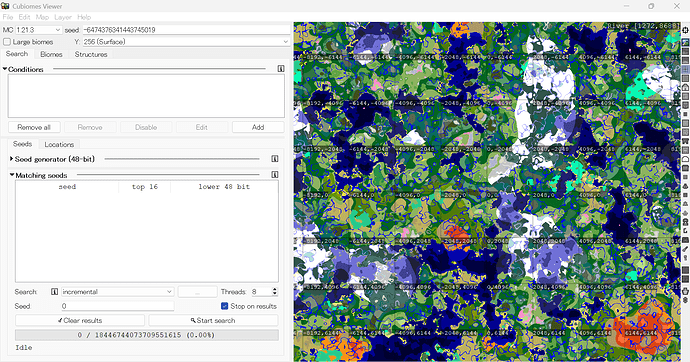Viewport: 690px width, 362px height.
Task: Select the Locations sub-tab
Action: [59, 144]
